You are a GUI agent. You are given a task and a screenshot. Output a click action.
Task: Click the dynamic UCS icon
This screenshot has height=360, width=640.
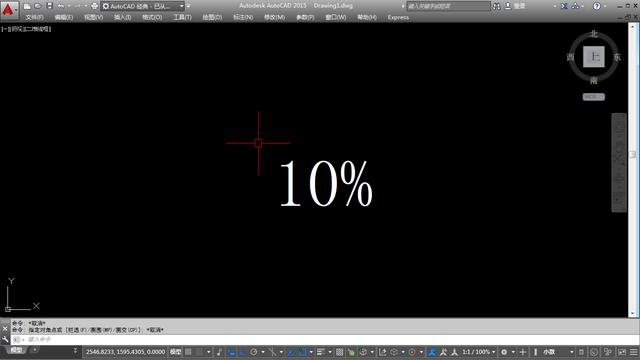[x=382, y=352]
